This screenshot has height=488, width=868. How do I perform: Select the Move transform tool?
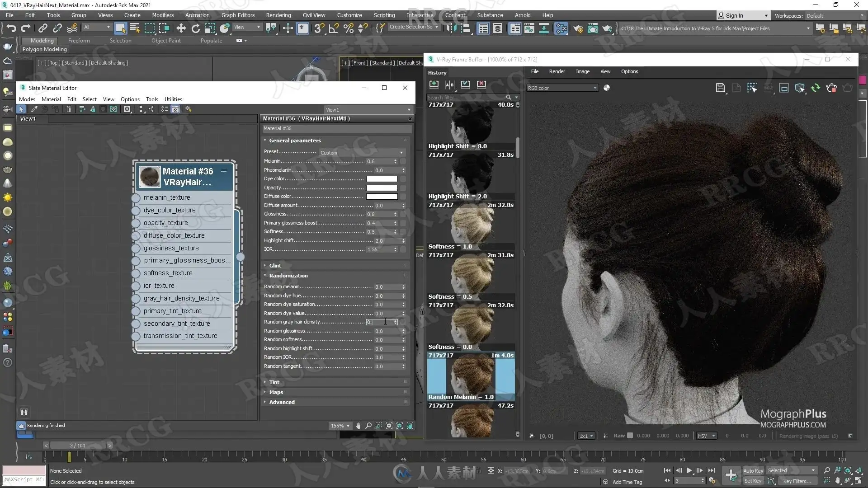[181, 28]
